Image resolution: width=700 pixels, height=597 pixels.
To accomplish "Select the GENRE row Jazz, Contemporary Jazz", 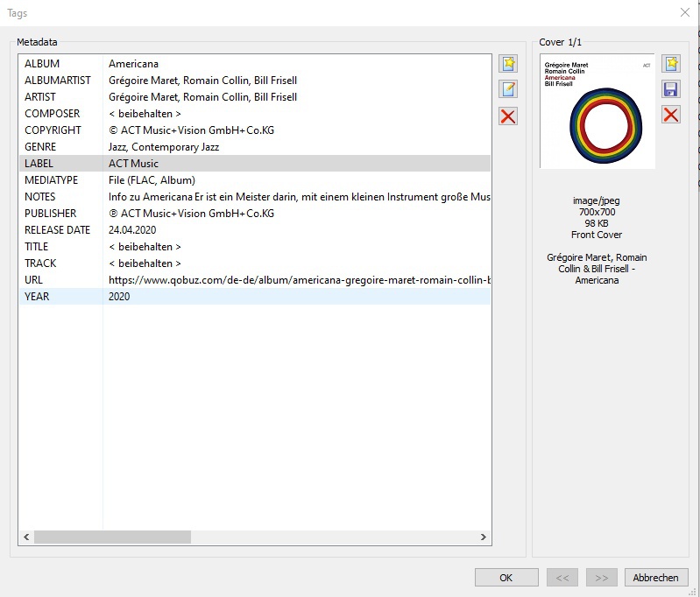I will 255,147.
